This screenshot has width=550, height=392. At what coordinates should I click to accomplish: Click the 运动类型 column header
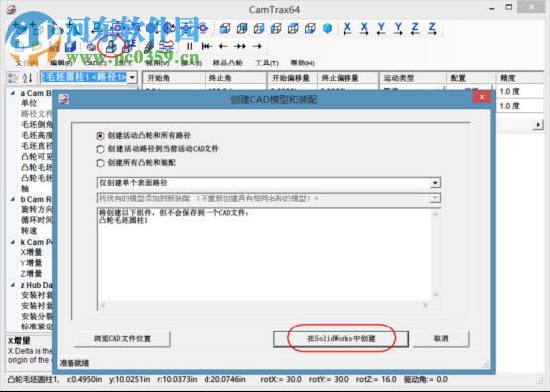pos(413,78)
